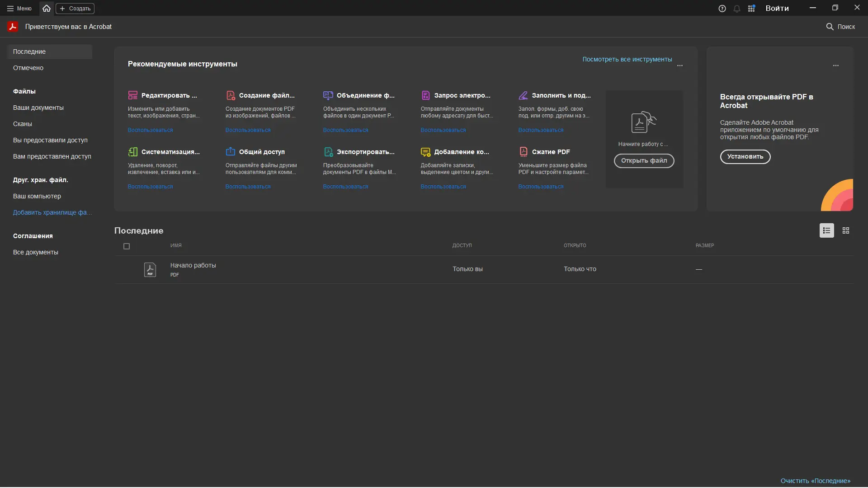Click the Объединение файлов tool icon
The height and width of the screenshot is (488, 868).
pos(328,95)
